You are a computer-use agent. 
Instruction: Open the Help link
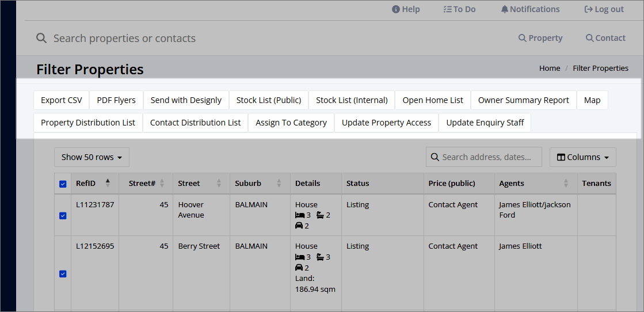coord(406,9)
